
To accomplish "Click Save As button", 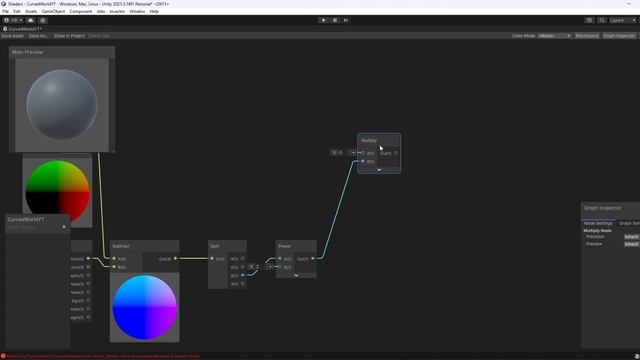I will point(38,36).
